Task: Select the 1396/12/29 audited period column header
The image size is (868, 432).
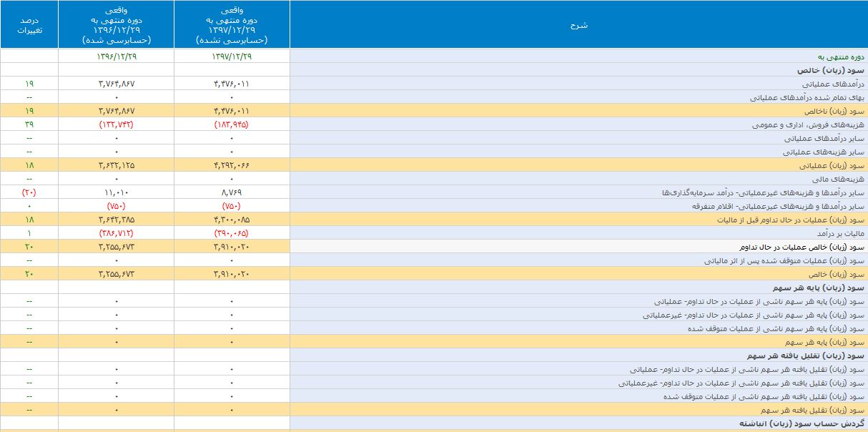Action: (116, 25)
